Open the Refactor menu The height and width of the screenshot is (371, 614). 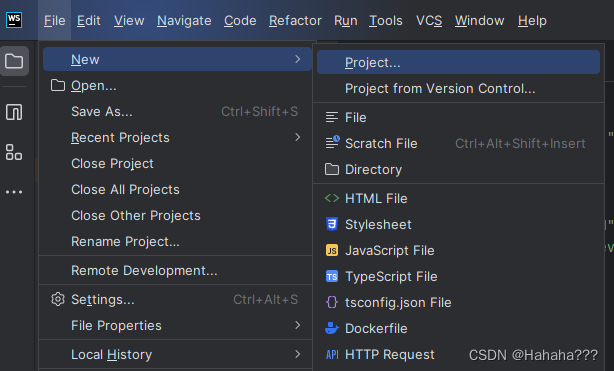(295, 20)
